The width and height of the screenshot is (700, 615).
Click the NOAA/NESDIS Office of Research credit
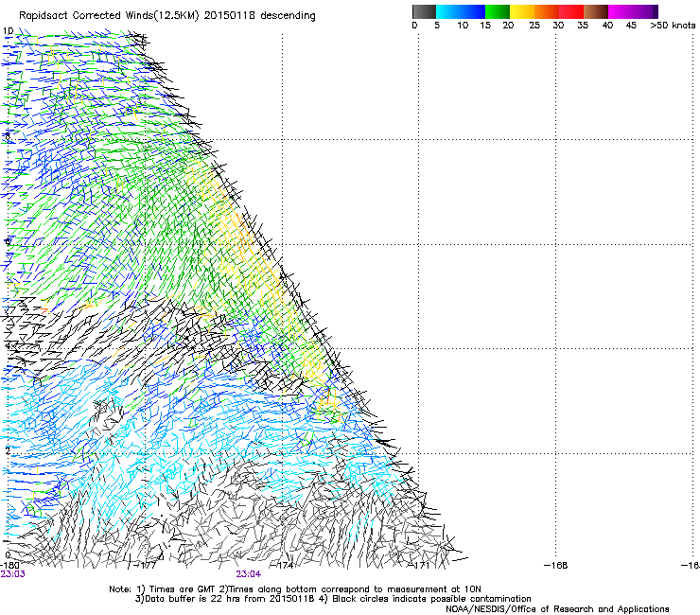tap(557, 609)
